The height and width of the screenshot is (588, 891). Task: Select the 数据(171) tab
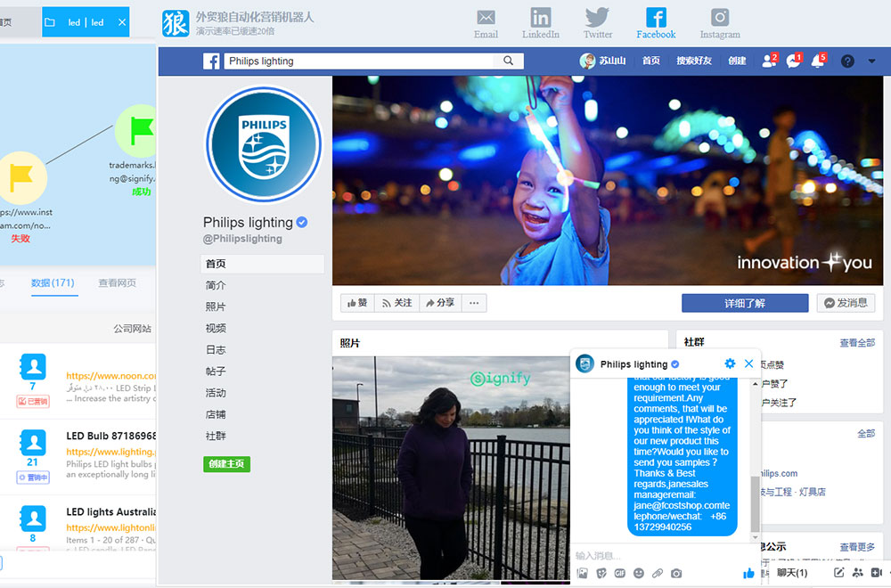tap(53, 283)
